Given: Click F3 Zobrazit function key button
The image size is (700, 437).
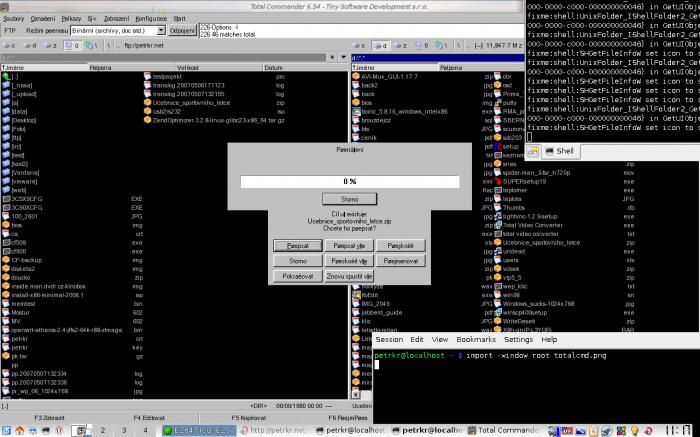Looking at the screenshot, I should tap(49, 418).
